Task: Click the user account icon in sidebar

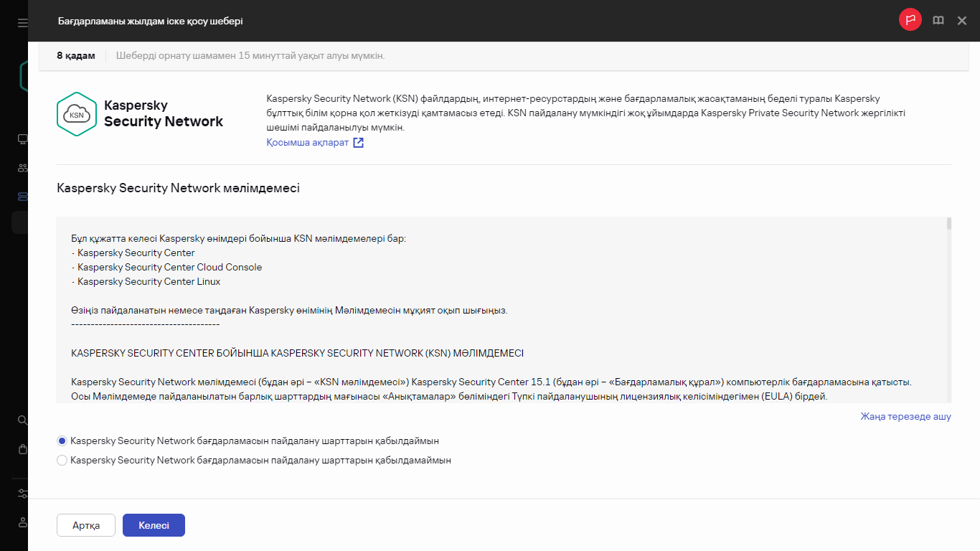Action: [22, 522]
